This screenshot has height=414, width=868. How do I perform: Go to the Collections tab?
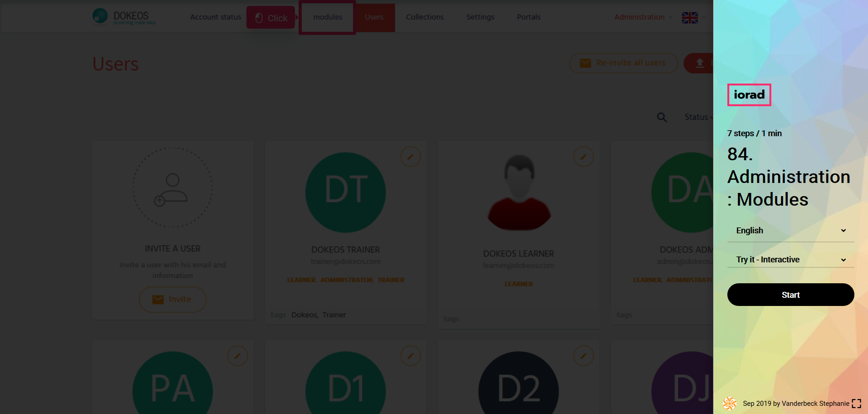(425, 17)
